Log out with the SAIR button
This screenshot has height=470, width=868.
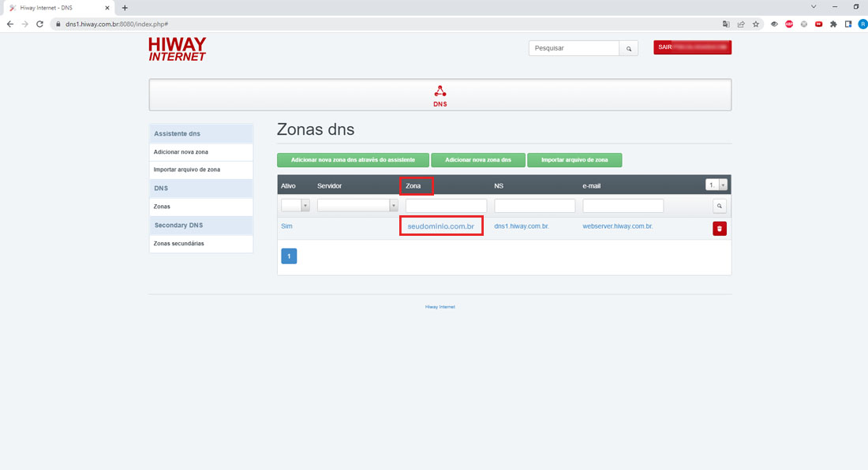click(693, 47)
